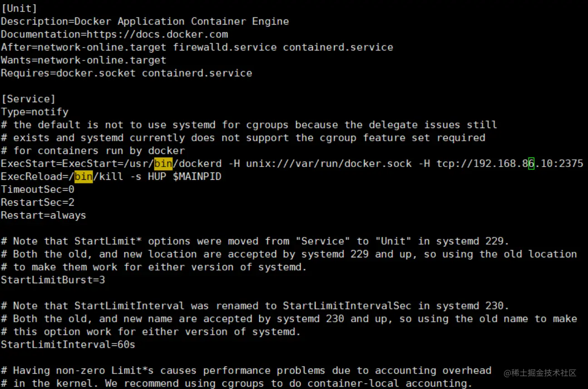Click comment '# Note that StartLimit* options'
The width and height of the screenshot is (588, 389).
pyautogui.click(x=255, y=241)
